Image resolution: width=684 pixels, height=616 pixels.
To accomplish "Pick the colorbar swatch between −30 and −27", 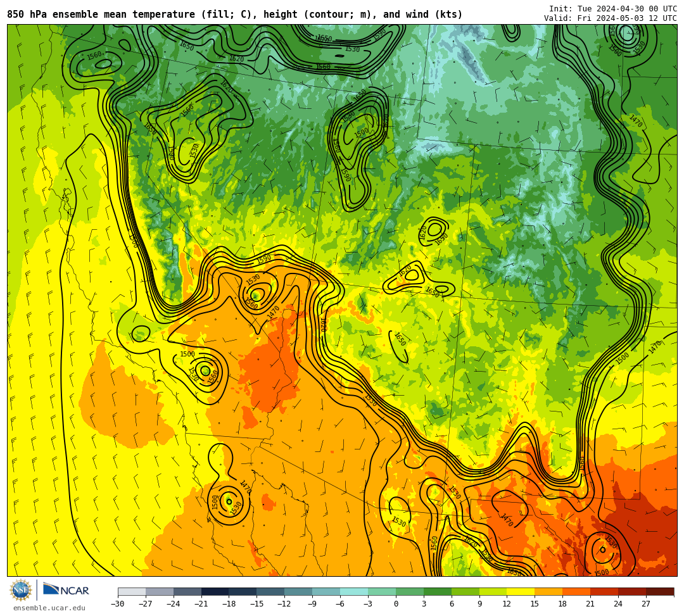I will pyautogui.click(x=132, y=591).
